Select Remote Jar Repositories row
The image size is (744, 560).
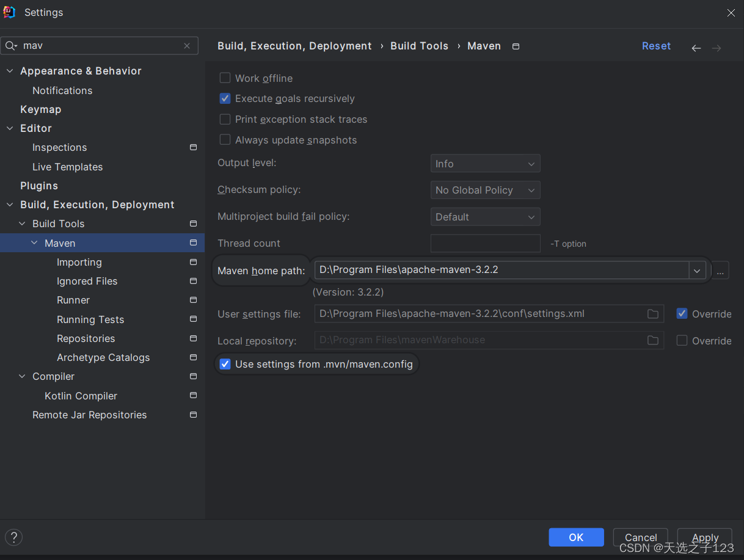pyautogui.click(x=89, y=415)
